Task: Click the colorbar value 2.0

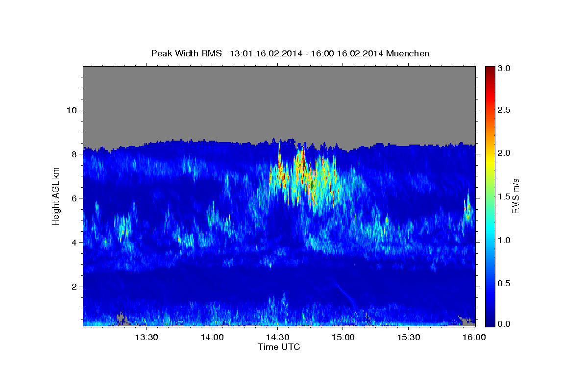Action: pos(505,153)
